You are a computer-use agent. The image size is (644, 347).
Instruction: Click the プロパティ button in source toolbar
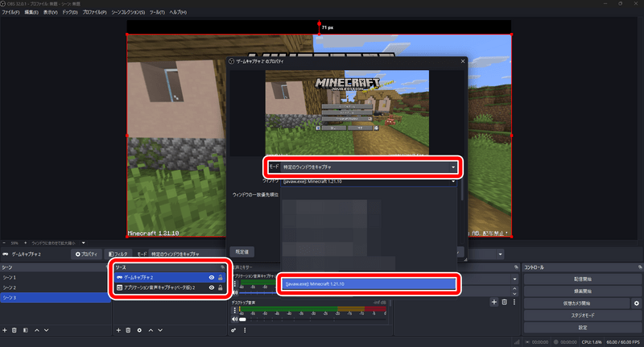click(x=86, y=254)
